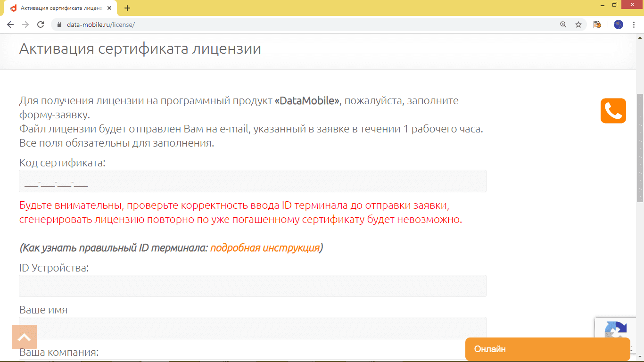
Task: Click the label Код сертификата:
Action: (62, 163)
